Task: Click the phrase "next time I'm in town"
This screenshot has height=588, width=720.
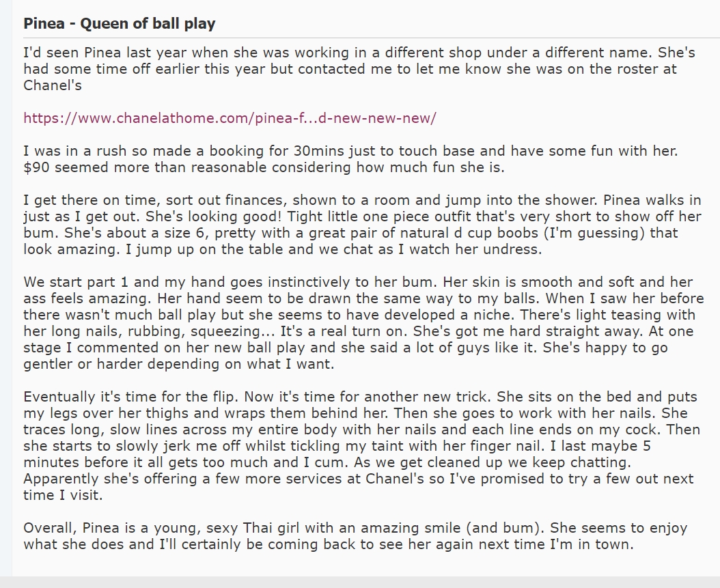Action: pos(555,544)
